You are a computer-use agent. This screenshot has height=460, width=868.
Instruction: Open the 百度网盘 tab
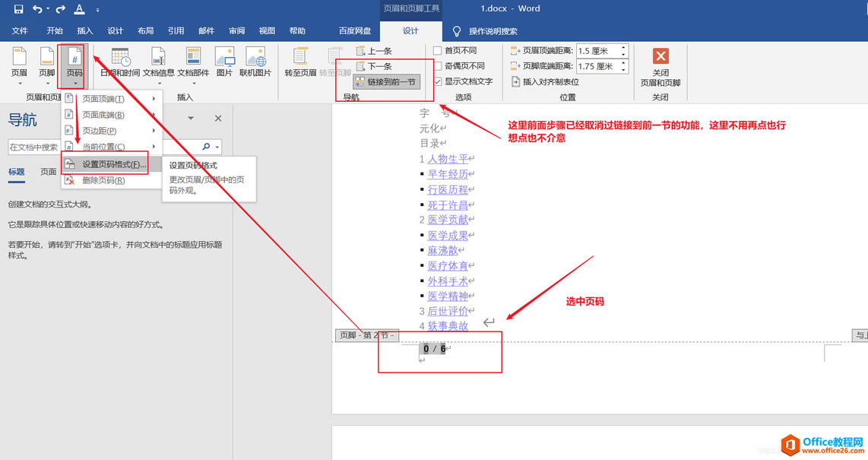click(355, 31)
